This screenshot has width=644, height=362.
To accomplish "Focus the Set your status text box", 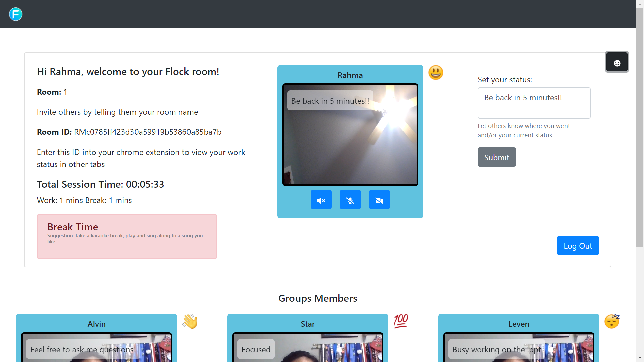I will 534,103.
